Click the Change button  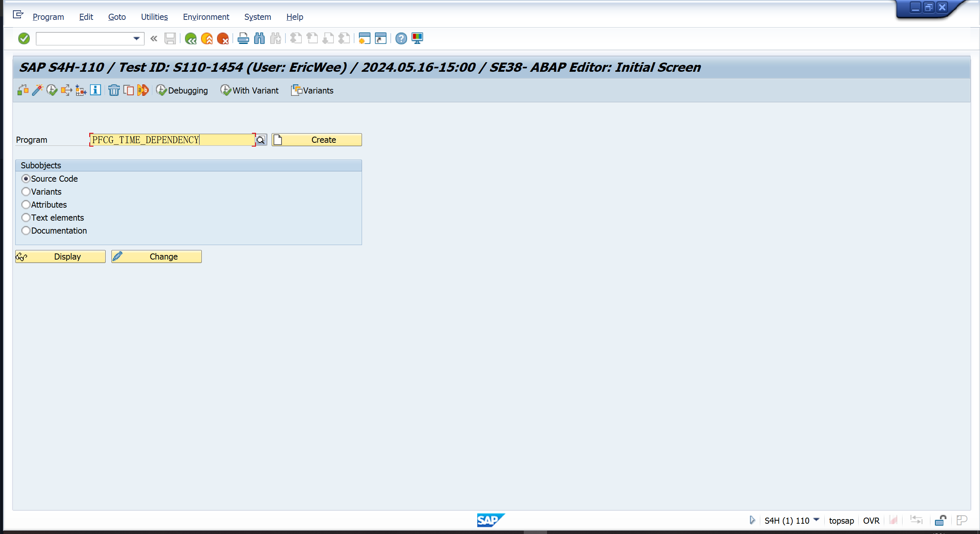[156, 257]
